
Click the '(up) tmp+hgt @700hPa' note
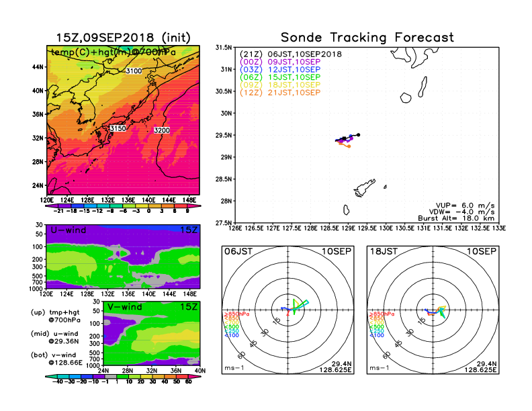[55, 316]
